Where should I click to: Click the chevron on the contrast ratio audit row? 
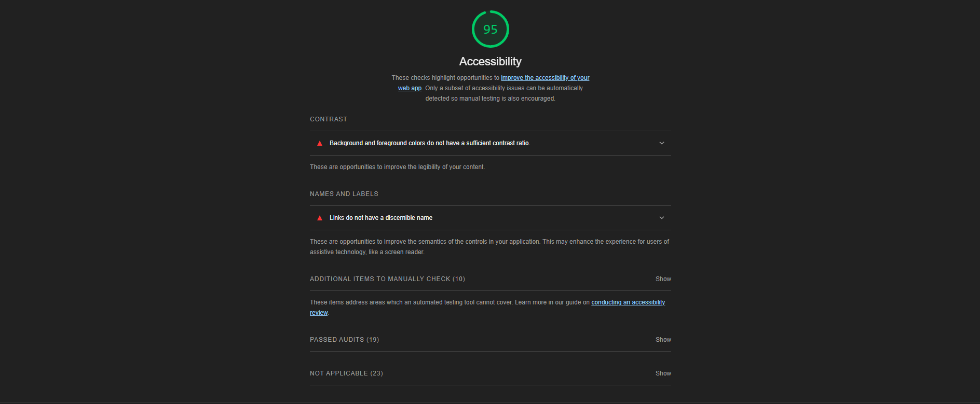(x=661, y=143)
